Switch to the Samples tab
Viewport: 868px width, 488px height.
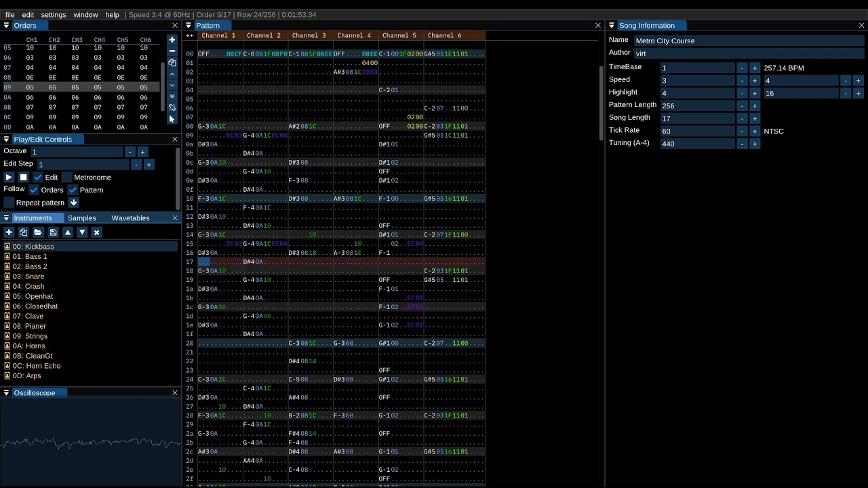[x=82, y=218]
